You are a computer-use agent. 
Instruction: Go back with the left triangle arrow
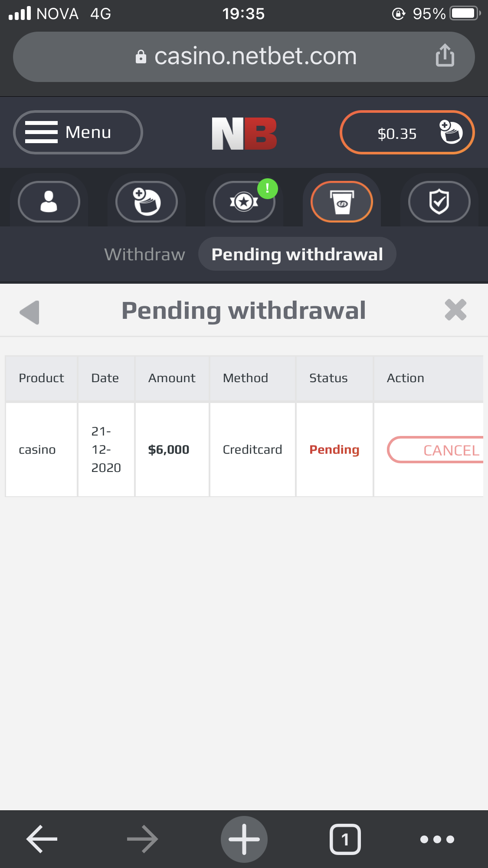(x=30, y=312)
